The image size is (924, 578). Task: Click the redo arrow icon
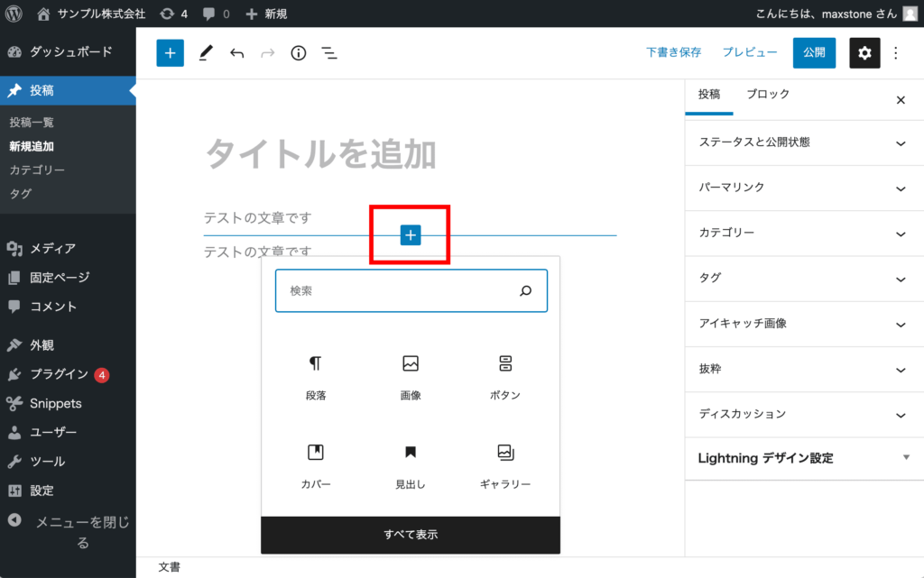[x=267, y=52]
